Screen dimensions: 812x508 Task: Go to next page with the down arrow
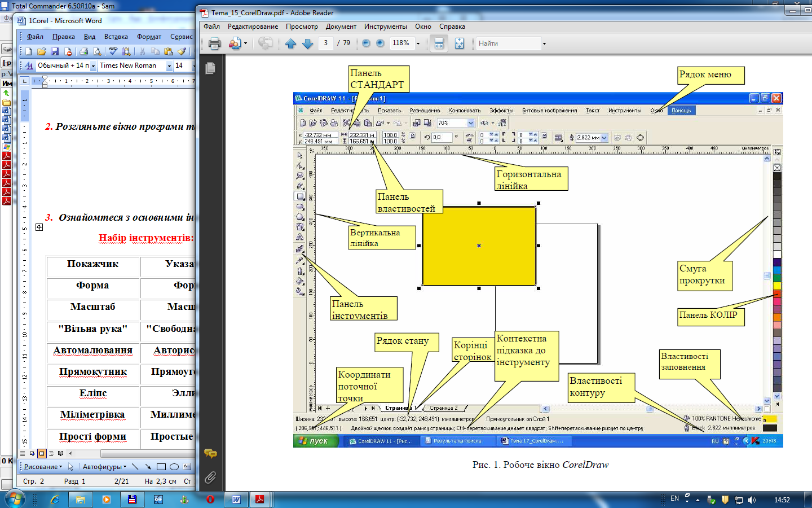coord(308,43)
